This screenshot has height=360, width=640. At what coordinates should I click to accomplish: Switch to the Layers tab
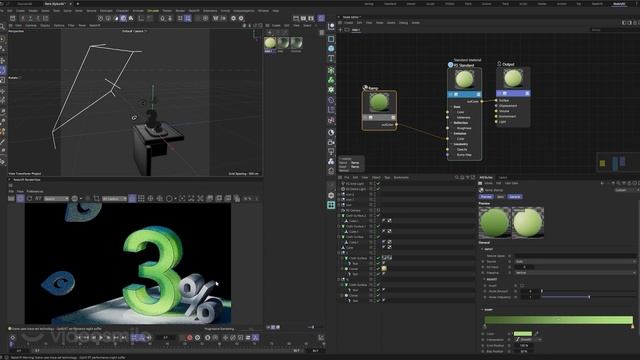point(503,178)
